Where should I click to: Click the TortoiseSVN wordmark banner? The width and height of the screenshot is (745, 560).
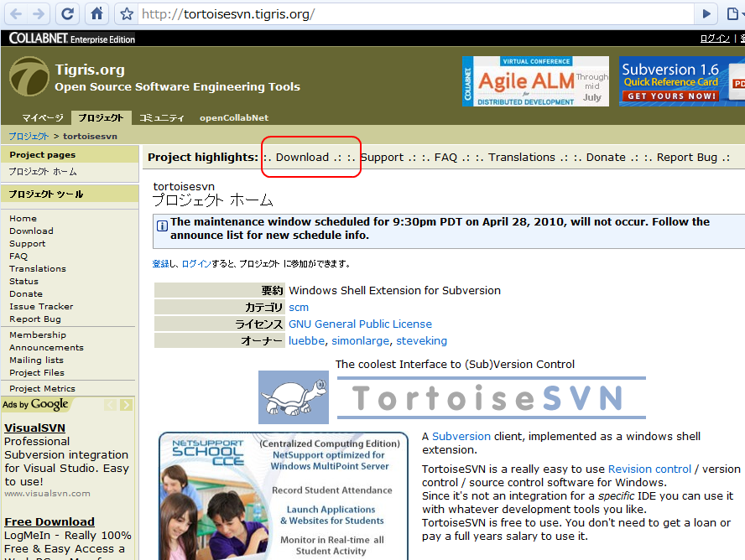492,397
